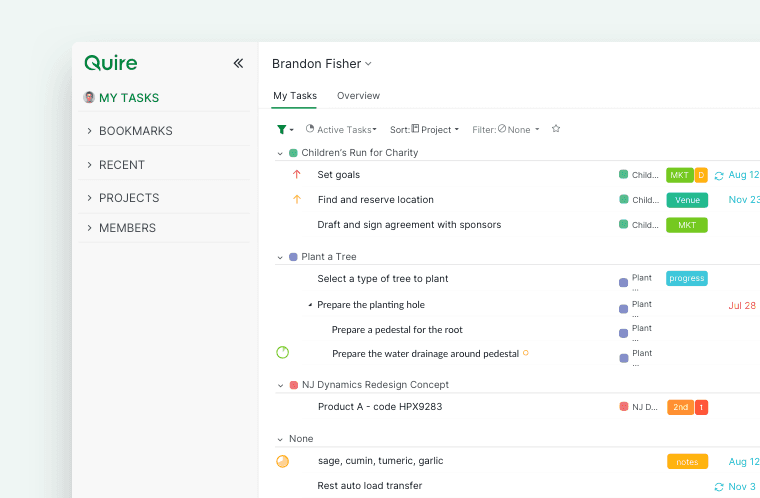The height and width of the screenshot is (498, 760).
Task: Collapse the Plant a Tree group
Action: [280, 257]
